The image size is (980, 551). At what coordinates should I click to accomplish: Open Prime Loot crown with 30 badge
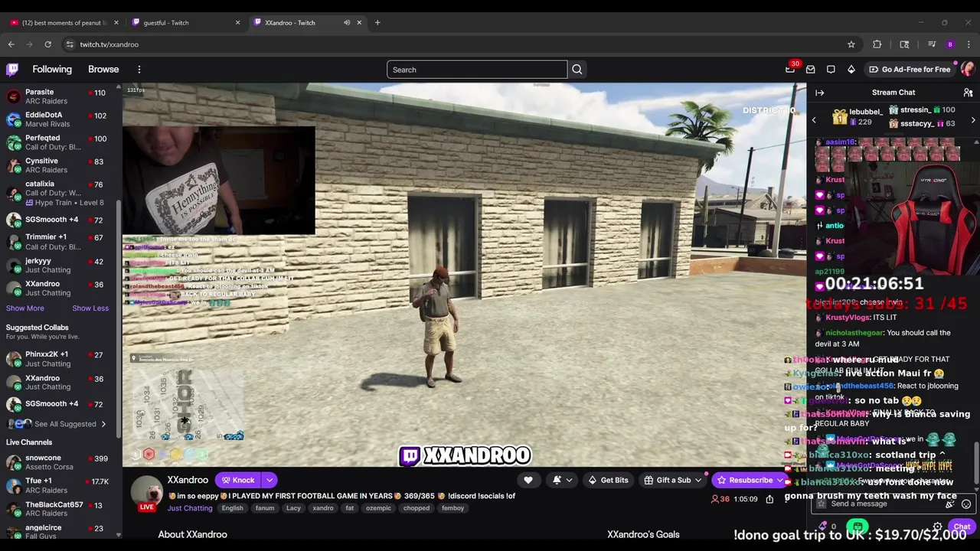coord(790,69)
